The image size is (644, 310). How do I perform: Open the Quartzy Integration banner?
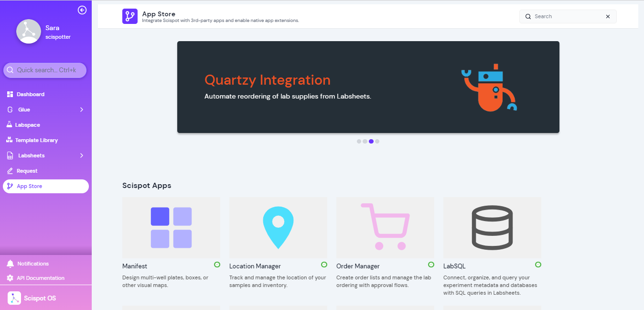(368, 87)
